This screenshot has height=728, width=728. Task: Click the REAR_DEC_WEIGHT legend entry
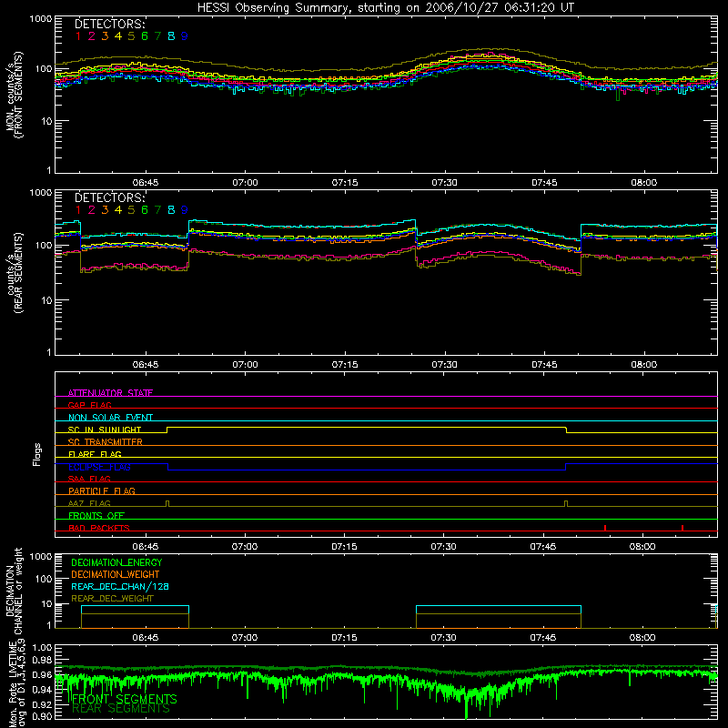click(112, 599)
